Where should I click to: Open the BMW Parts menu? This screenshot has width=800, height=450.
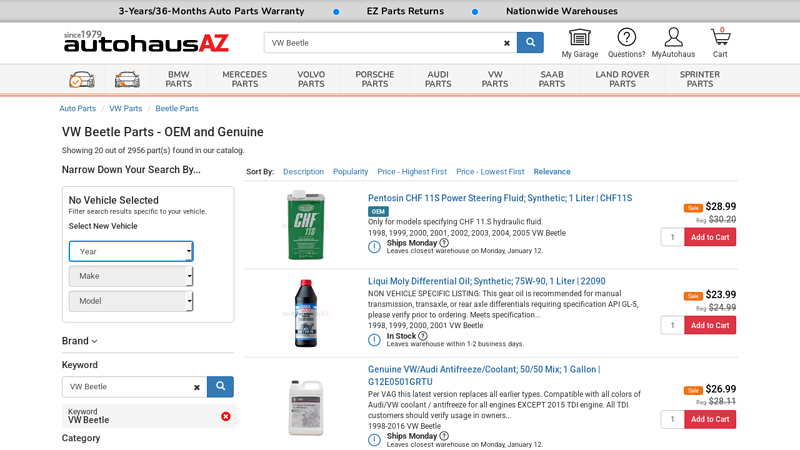click(179, 79)
